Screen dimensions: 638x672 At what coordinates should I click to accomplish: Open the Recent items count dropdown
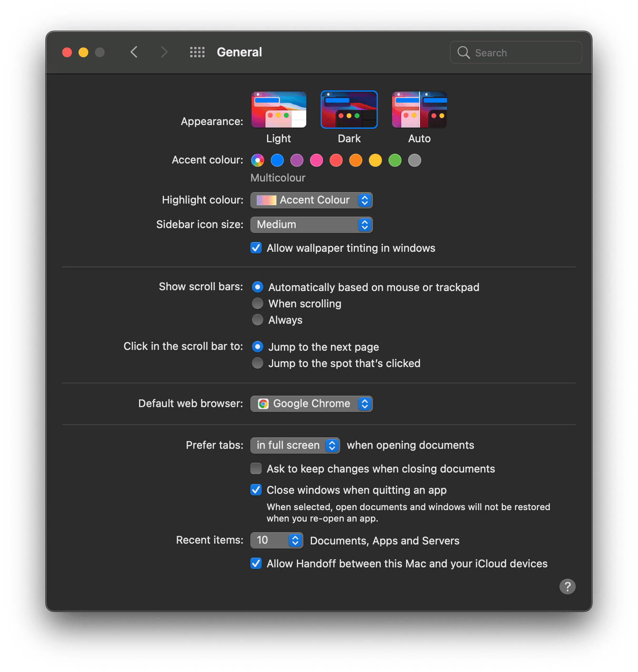click(x=276, y=540)
